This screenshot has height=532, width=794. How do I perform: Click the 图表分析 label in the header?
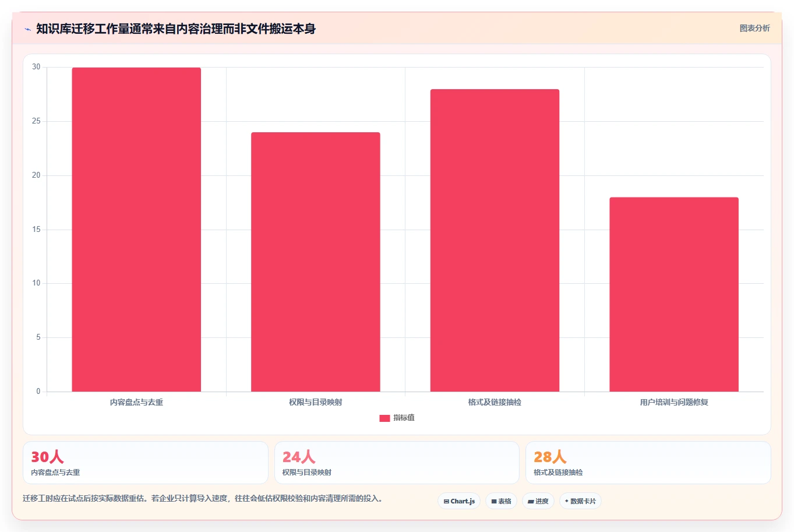tap(754, 28)
